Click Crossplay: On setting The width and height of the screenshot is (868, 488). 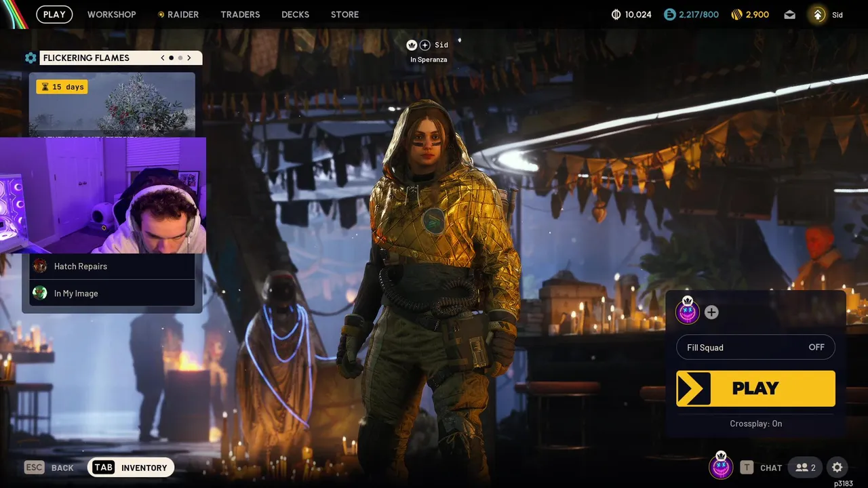pyautogui.click(x=755, y=424)
